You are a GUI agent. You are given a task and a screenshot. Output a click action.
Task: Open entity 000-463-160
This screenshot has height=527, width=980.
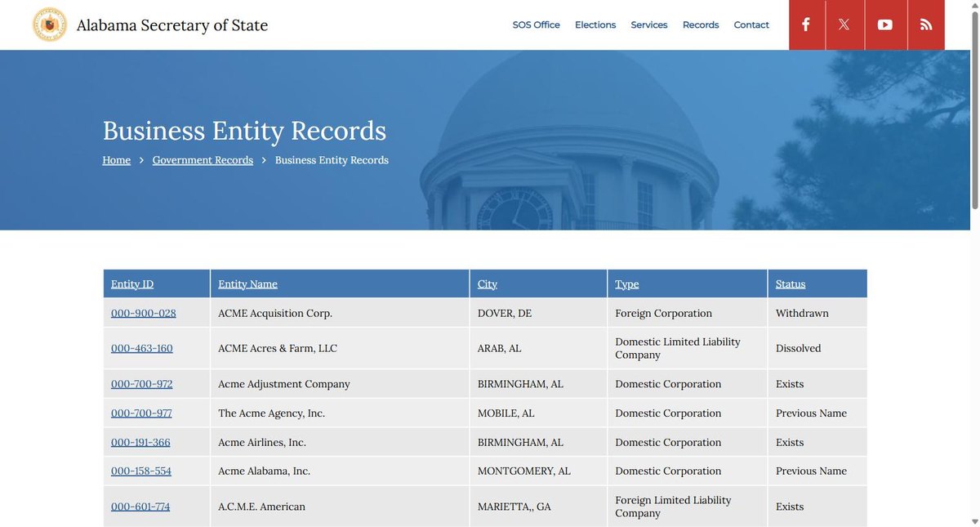pos(142,348)
